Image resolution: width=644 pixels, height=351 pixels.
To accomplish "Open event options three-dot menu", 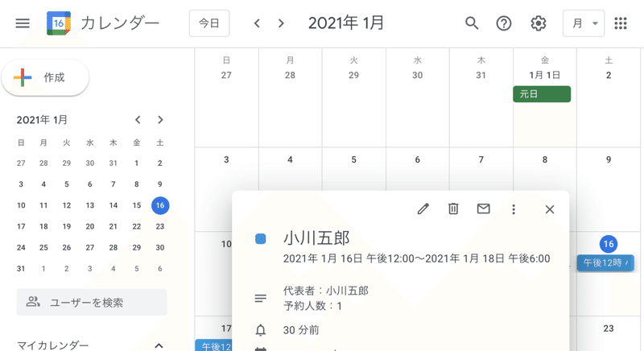I will point(514,209).
